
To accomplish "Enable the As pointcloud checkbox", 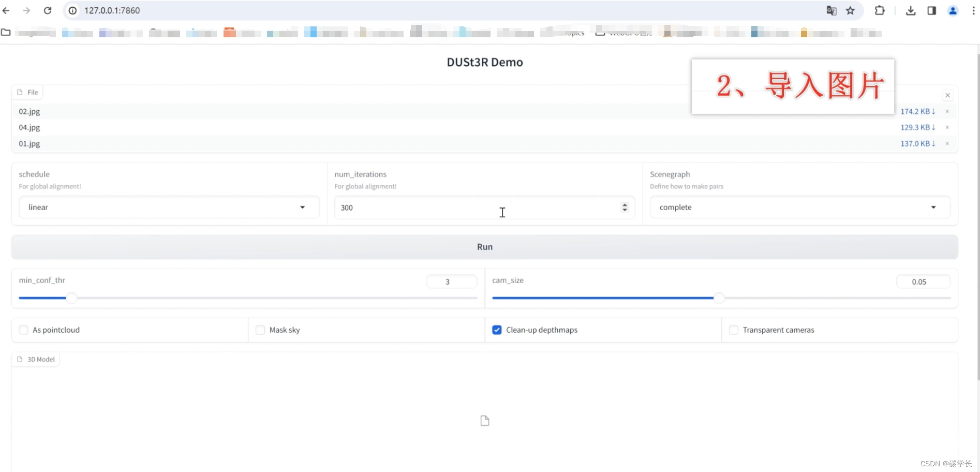I will pos(23,330).
